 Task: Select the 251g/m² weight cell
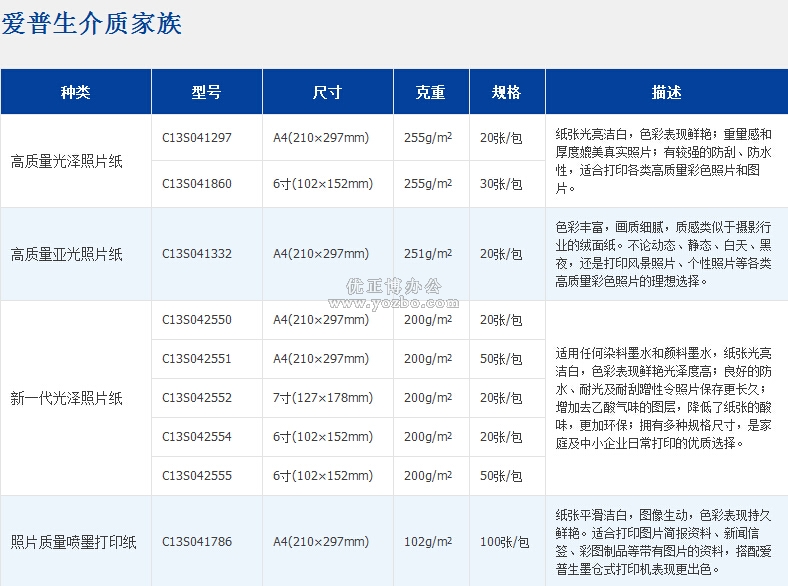(x=428, y=254)
